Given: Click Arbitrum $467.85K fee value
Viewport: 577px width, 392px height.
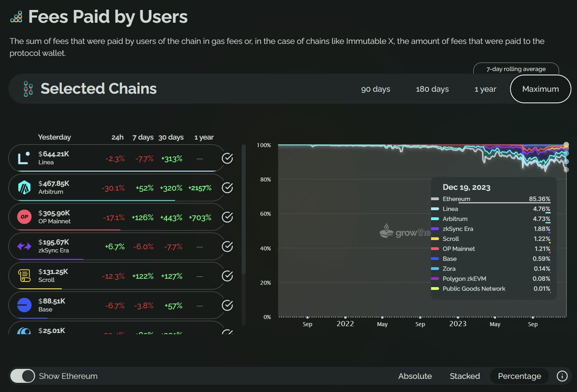Looking at the screenshot, I should 54,183.
